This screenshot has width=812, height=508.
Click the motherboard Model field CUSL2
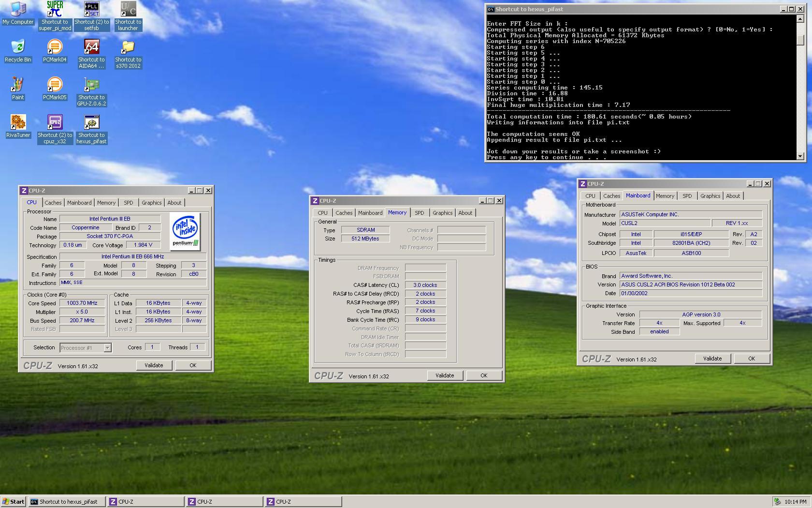(x=665, y=224)
